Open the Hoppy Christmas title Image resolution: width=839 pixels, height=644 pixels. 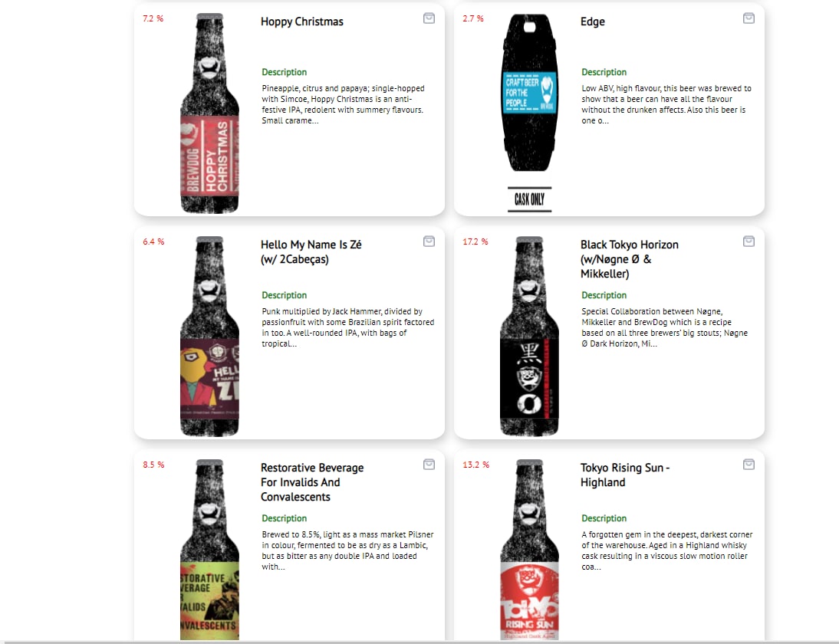(x=302, y=21)
